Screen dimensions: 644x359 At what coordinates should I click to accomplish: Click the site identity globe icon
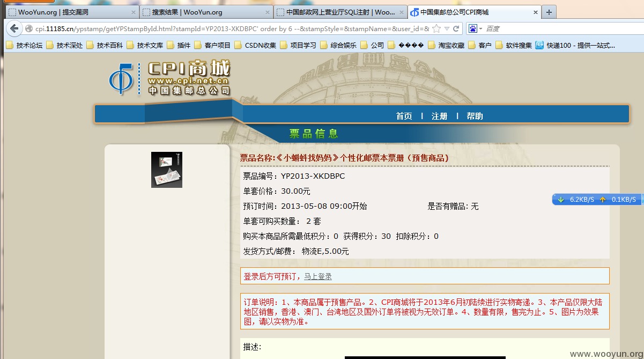click(x=29, y=28)
